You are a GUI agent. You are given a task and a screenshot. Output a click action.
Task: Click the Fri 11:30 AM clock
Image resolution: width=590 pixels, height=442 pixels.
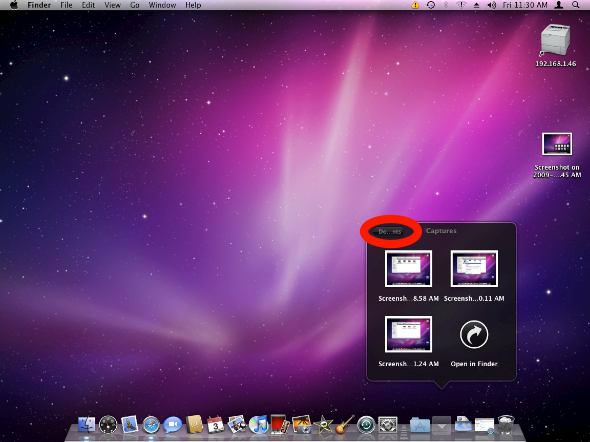pyautogui.click(x=525, y=5)
